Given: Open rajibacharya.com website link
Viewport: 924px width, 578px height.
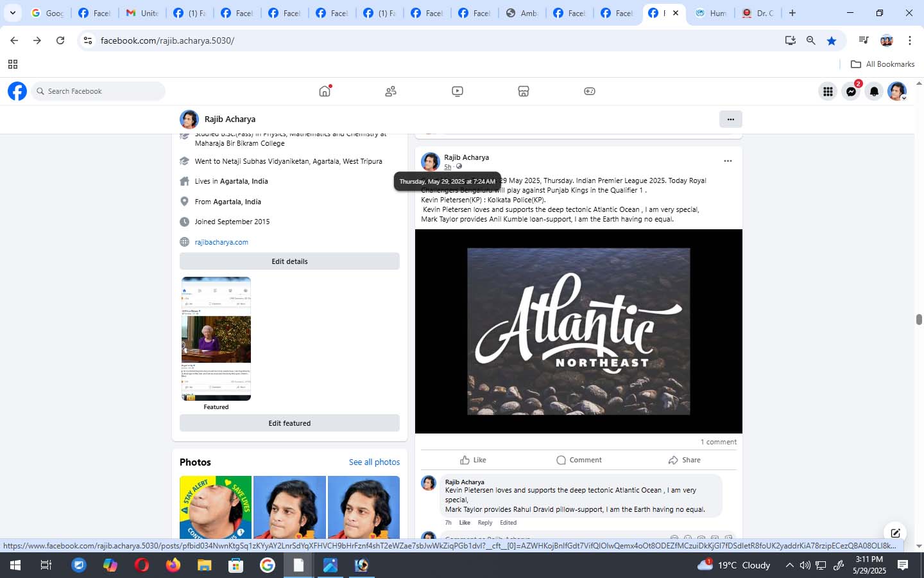Looking at the screenshot, I should (221, 242).
